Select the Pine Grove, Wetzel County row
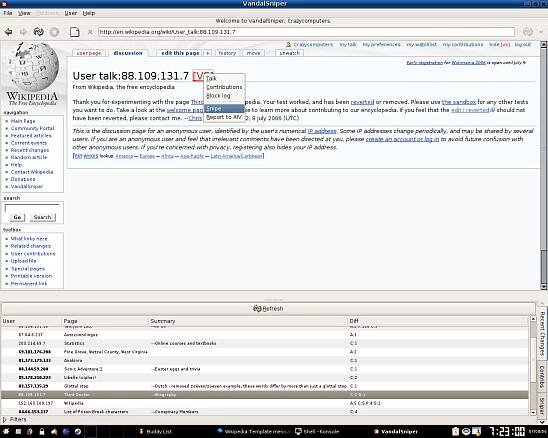 (x=265, y=352)
